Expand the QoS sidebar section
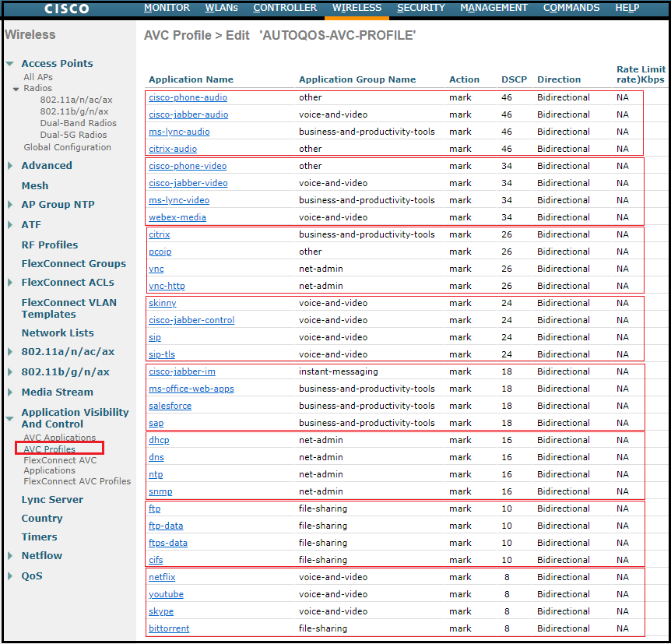The height and width of the screenshot is (644, 671). click(x=10, y=576)
